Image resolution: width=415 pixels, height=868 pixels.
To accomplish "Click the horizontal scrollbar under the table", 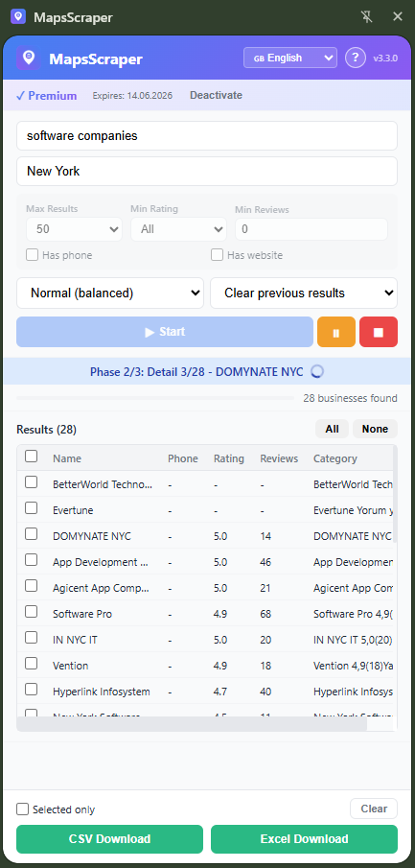I will pos(192,724).
